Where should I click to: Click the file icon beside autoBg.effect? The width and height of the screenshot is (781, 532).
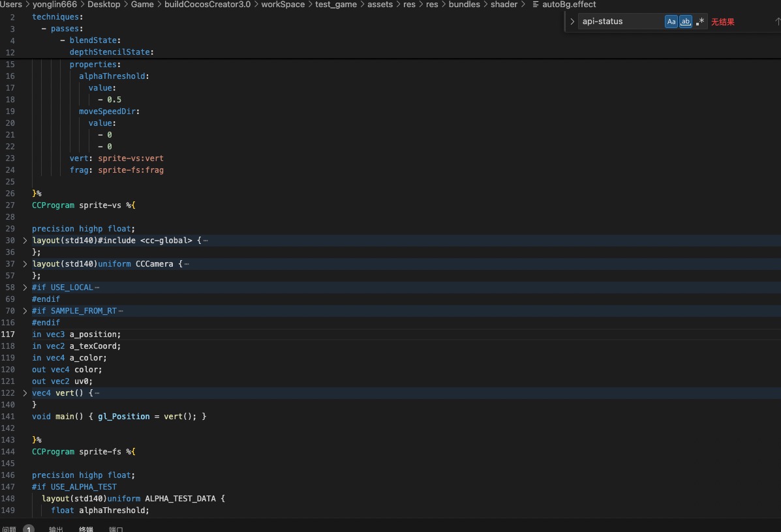(x=536, y=5)
